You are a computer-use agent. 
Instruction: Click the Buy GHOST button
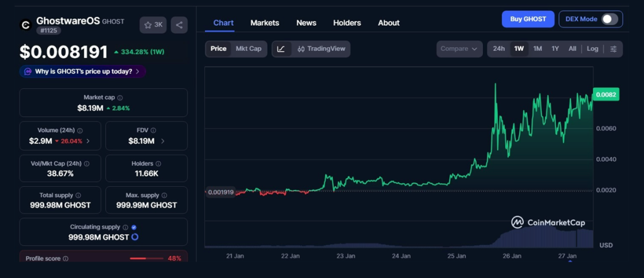[x=528, y=19]
